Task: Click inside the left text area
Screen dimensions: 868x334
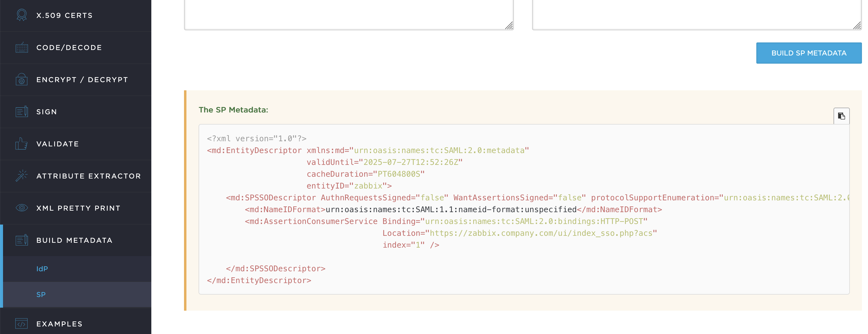Action: pos(349,14)
